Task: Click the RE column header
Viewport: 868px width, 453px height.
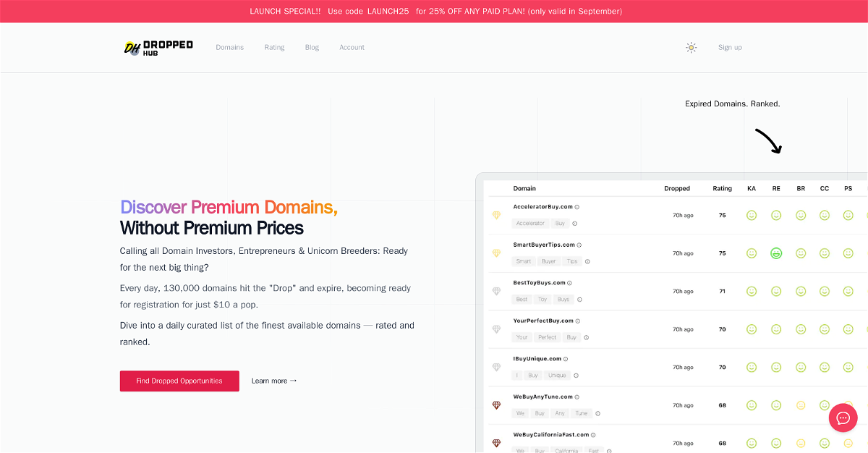Action: (776, 189)
